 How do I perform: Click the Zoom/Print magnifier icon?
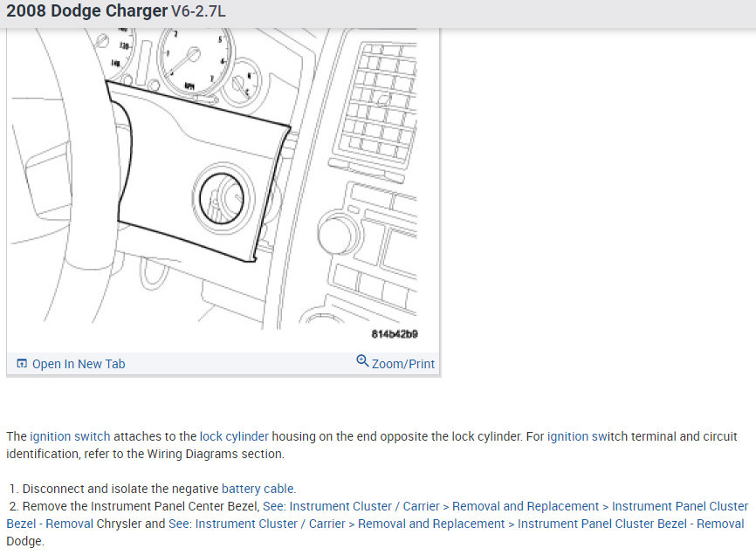click(362, 361)
